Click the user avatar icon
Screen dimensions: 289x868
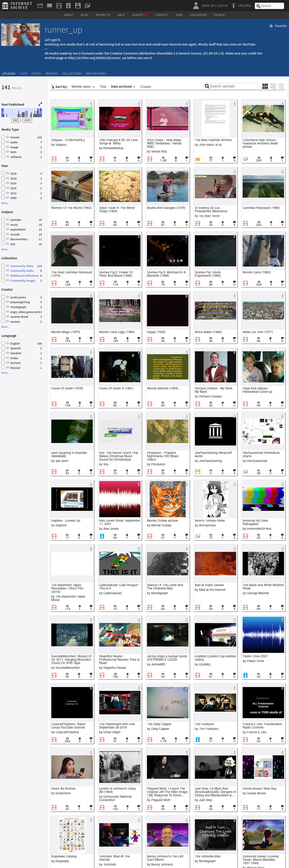point(196,5)
